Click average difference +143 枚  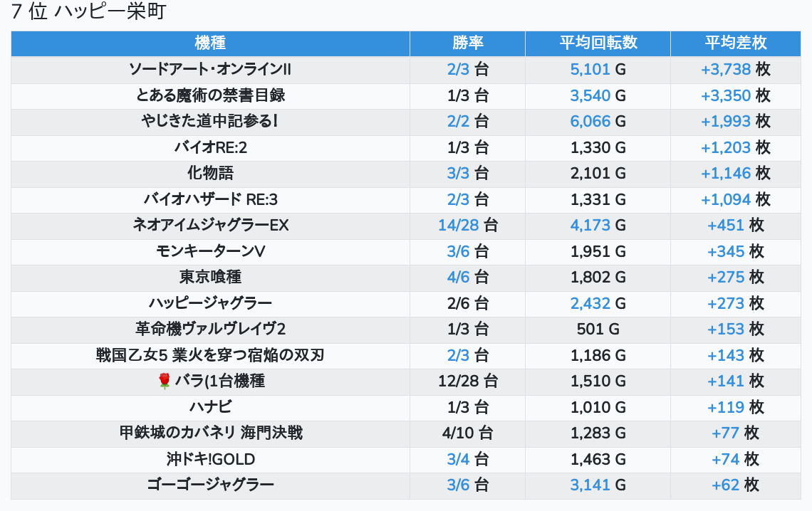[x=735, y=355]
